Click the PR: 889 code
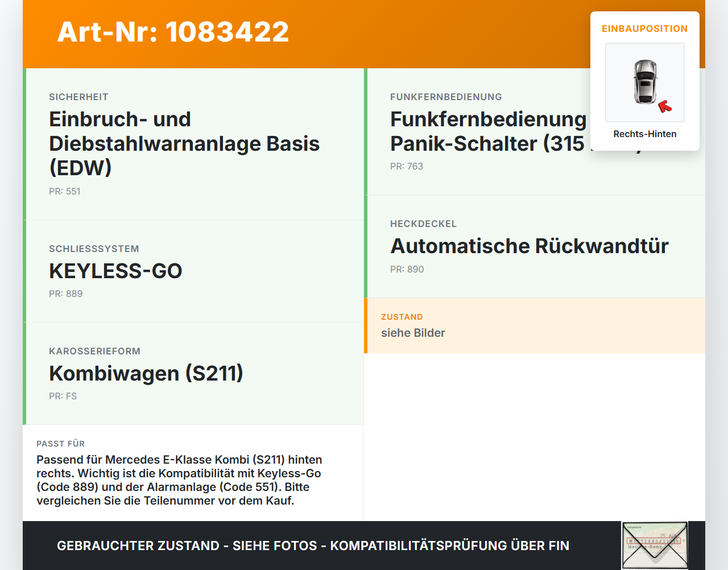The image size is (728, 570). pos(66,294)
